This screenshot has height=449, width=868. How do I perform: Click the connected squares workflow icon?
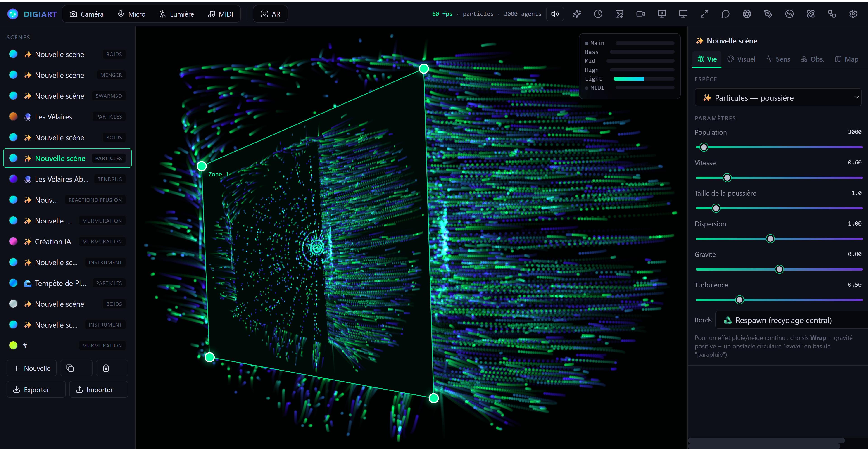(x=832, y=14)
